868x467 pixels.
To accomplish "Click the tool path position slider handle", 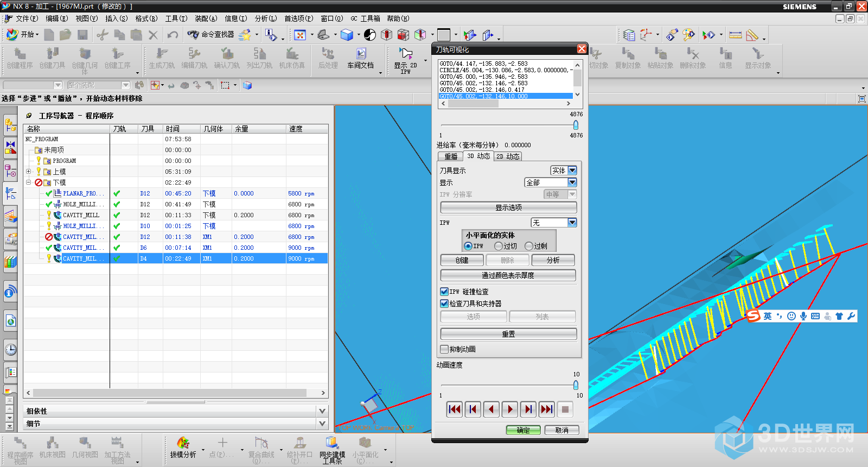I will (576, 125).
